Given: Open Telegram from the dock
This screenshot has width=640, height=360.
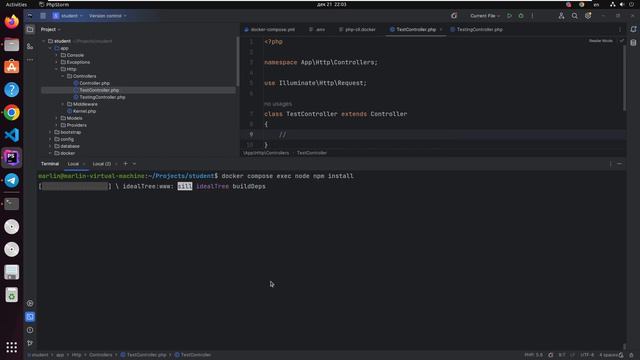Looking at the screenshot, I should (11, 180).
